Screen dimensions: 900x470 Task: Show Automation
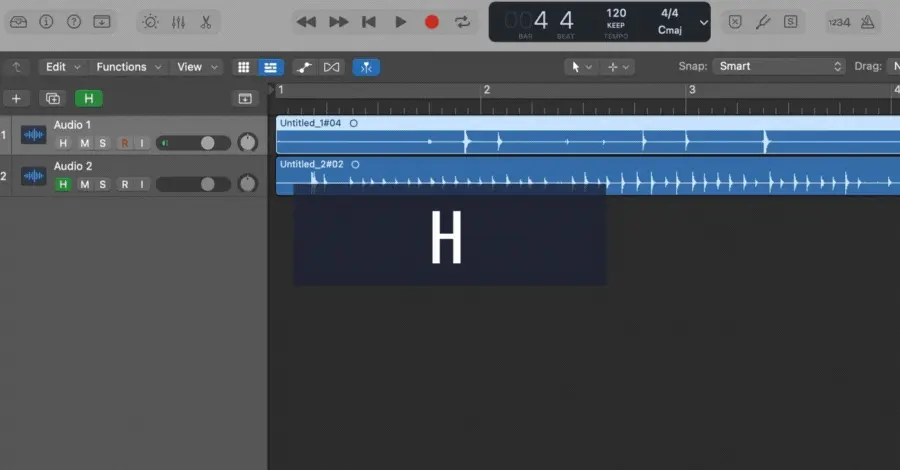[x=304, y=67]
